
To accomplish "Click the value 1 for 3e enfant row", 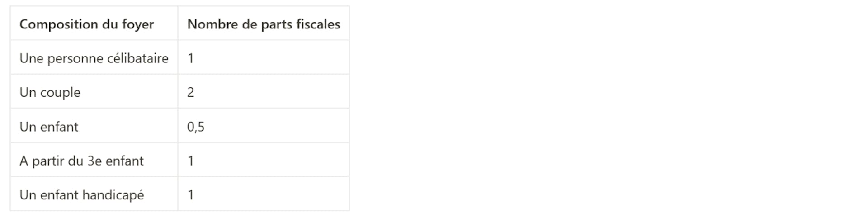I will (x=191, y=161).
